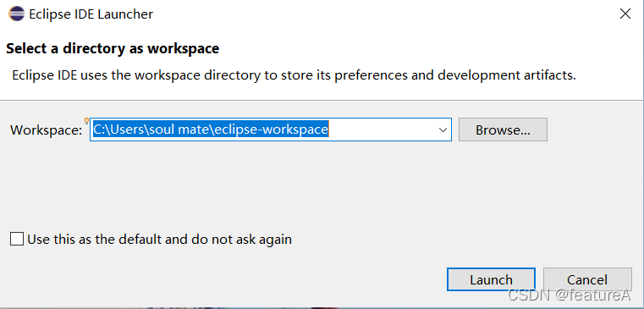Click the separator line under the description banner
Image resolution: width=644 pixels, height=309 pixels.
(322, 100)
